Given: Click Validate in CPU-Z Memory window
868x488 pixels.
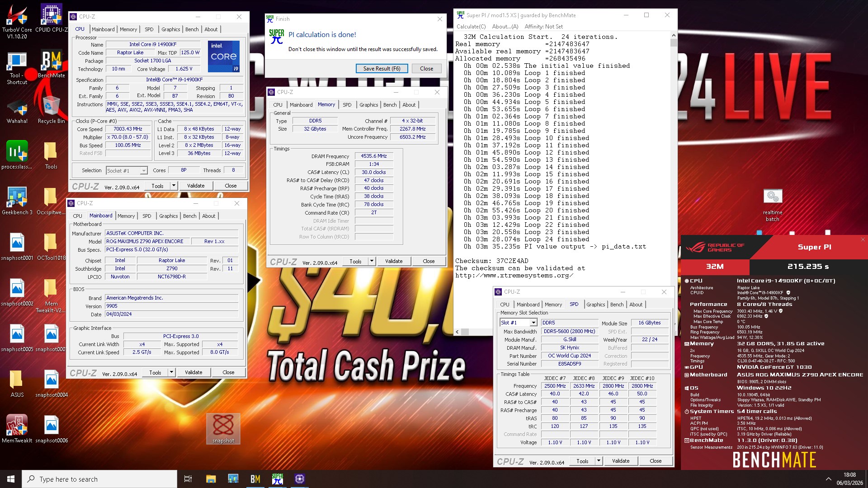Looking at the screenshot, I should 393,261.
